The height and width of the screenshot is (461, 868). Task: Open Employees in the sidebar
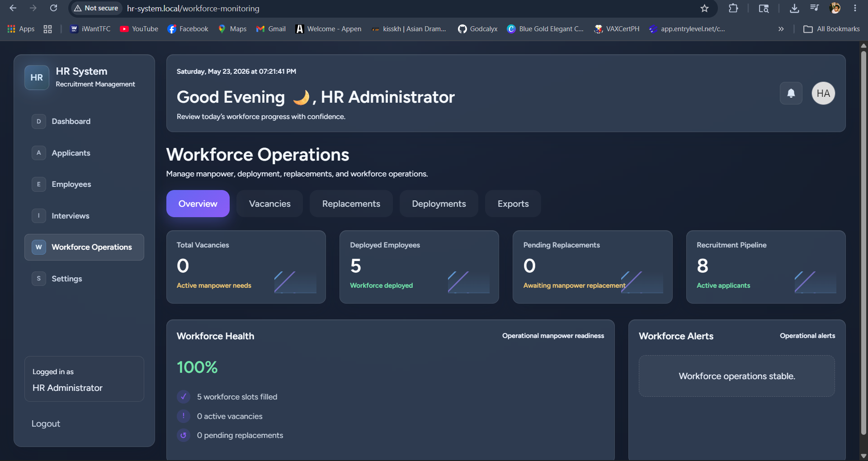point(84,184)
